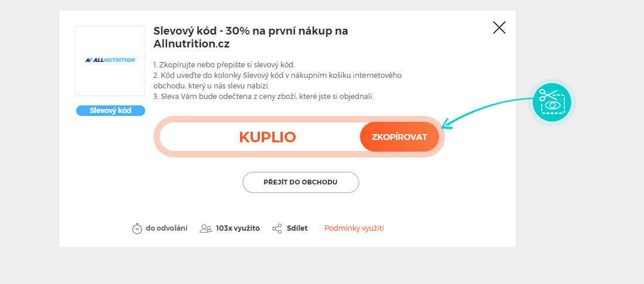This screenshot has height=284, width=644.
Task: Click the Allnutrition logo thumbnail
Action: 110,60
